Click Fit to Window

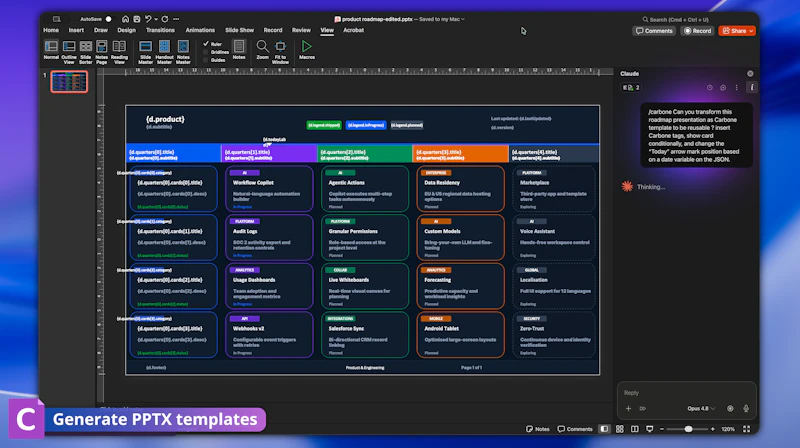(280, 52)
